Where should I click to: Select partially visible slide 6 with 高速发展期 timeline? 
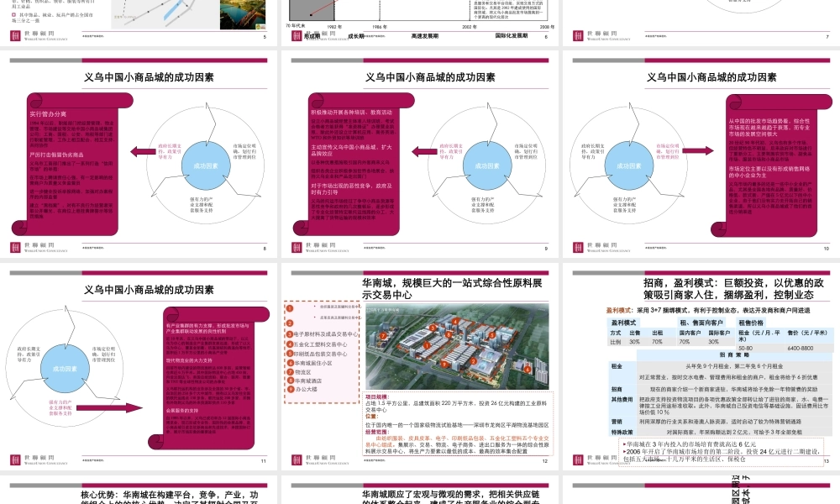(x=419, y=23)
